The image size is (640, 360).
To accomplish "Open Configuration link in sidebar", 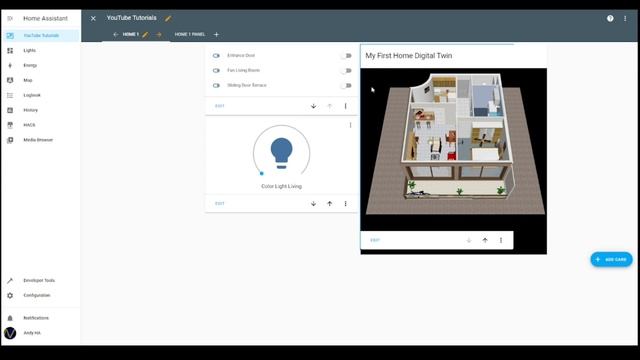I will tap(41, 296).
